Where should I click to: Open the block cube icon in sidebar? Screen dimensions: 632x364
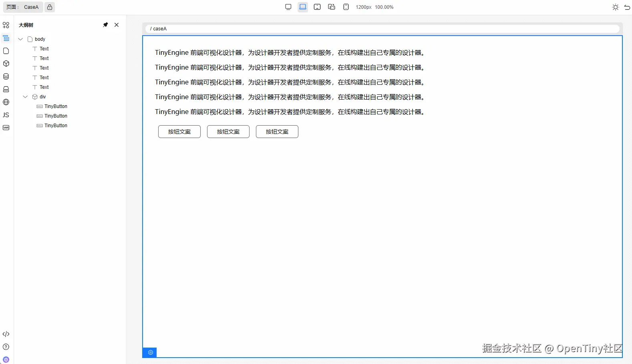[6, 64]
